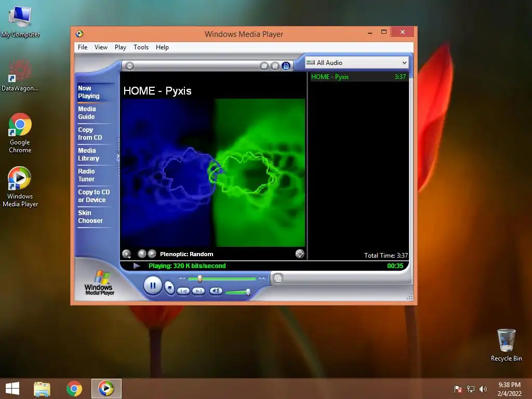Open the taskbar clock showing 9:38 PM
Screen dimensions: 532x399
tap(509, 389)
